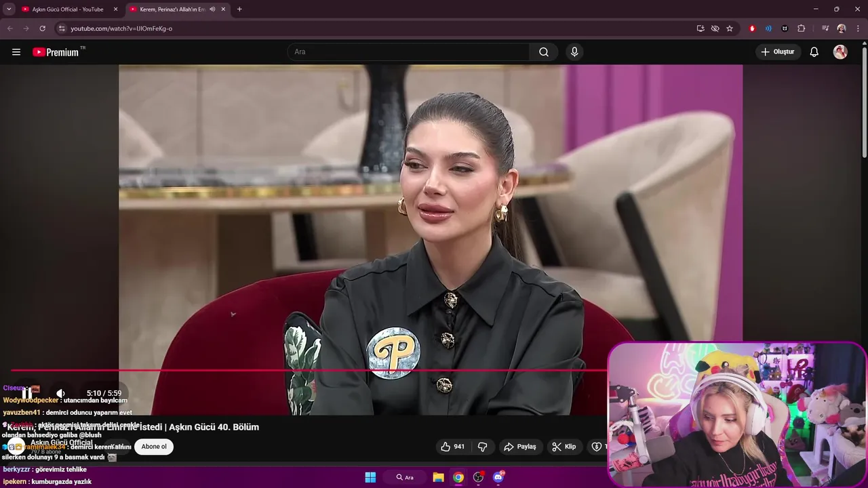The height and width of the screenshot is (488, 868).
Task: Reload the current YouTube page
Action: pyautogui.click(x=42, y=28)
